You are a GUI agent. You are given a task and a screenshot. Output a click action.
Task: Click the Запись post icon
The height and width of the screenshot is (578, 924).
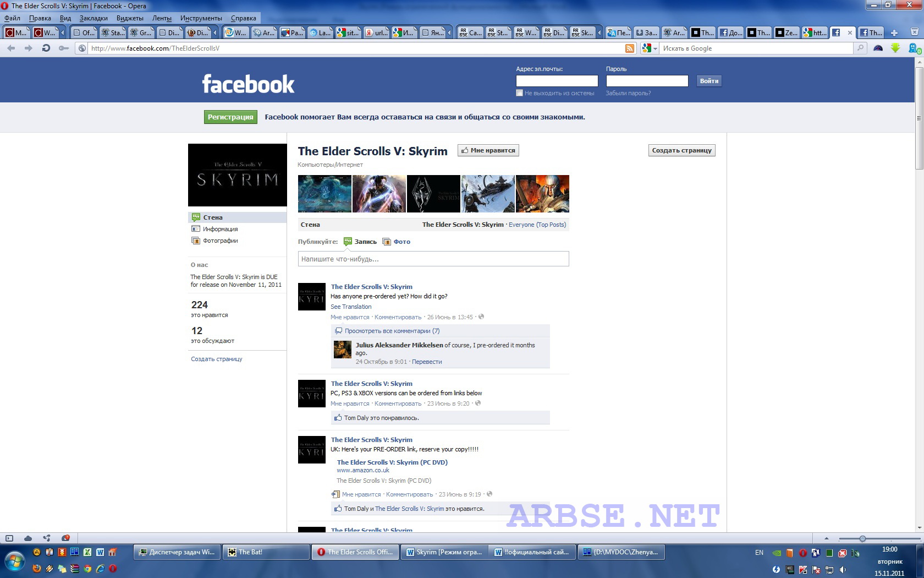pos(348,242)
